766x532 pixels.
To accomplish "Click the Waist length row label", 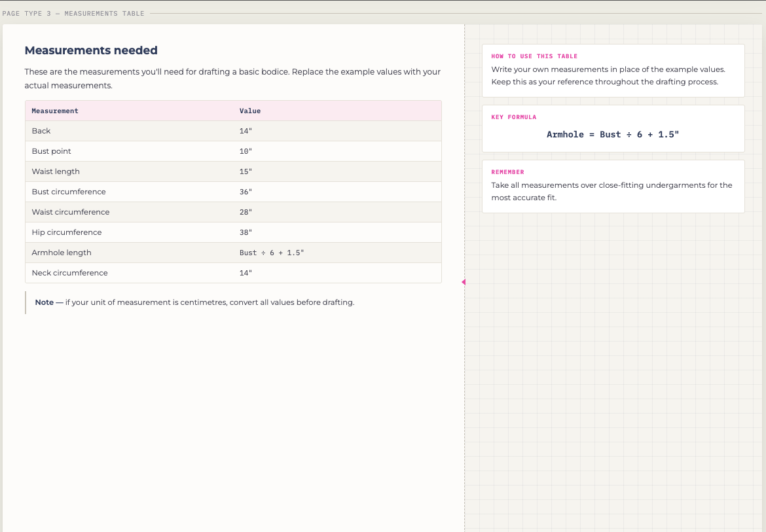I will (x=56, y=171).
